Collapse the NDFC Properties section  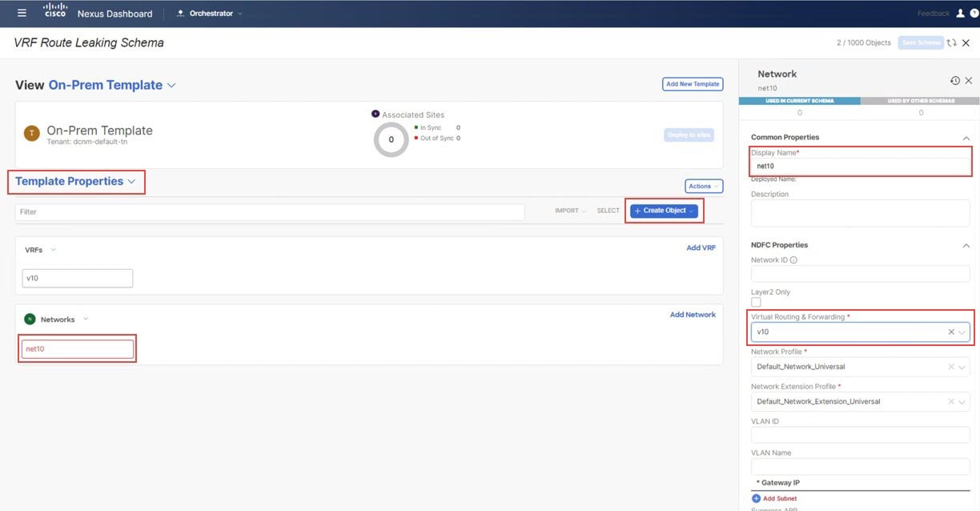(966, 245)
